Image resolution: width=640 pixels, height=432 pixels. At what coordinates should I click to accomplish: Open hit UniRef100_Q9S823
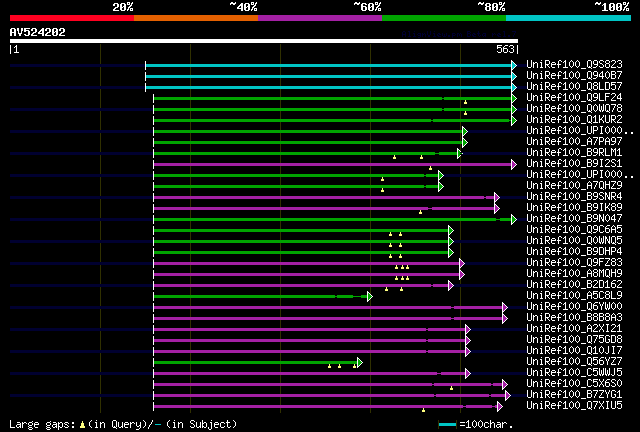pyautogui.click(x=574, y=64)
